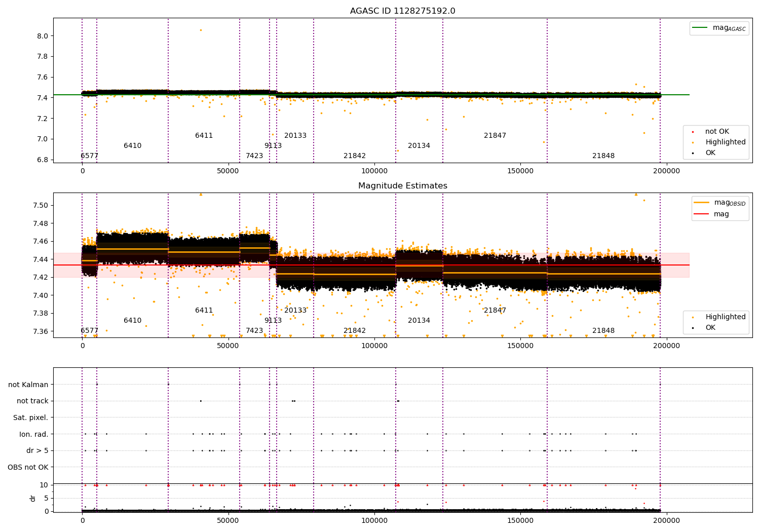Click the 100000 x-axis tick under top plot
This screenshot has height=532, width=760.
coord(374,171)
